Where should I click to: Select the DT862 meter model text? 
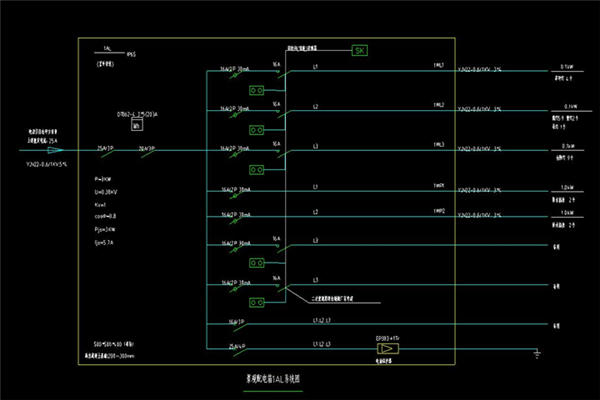(137, 114)
